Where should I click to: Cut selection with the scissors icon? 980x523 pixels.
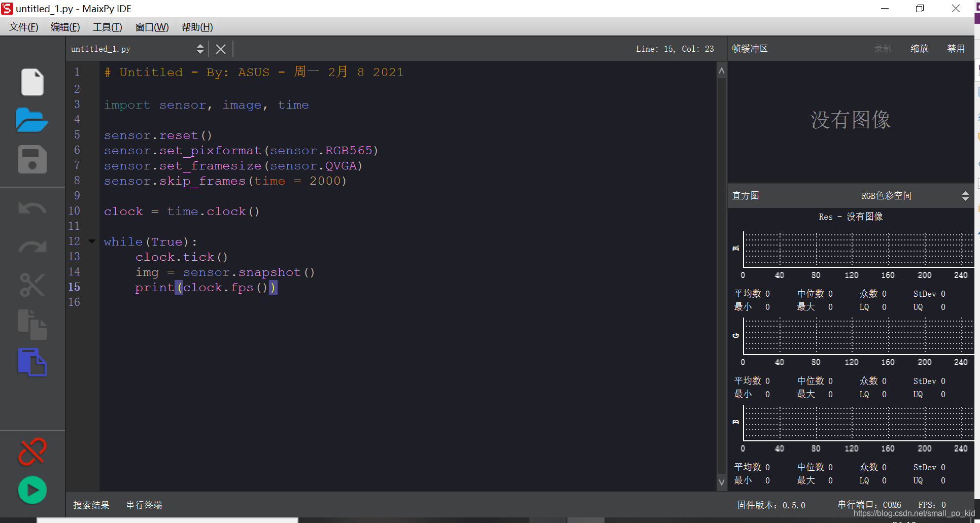(x=32, y=285)
